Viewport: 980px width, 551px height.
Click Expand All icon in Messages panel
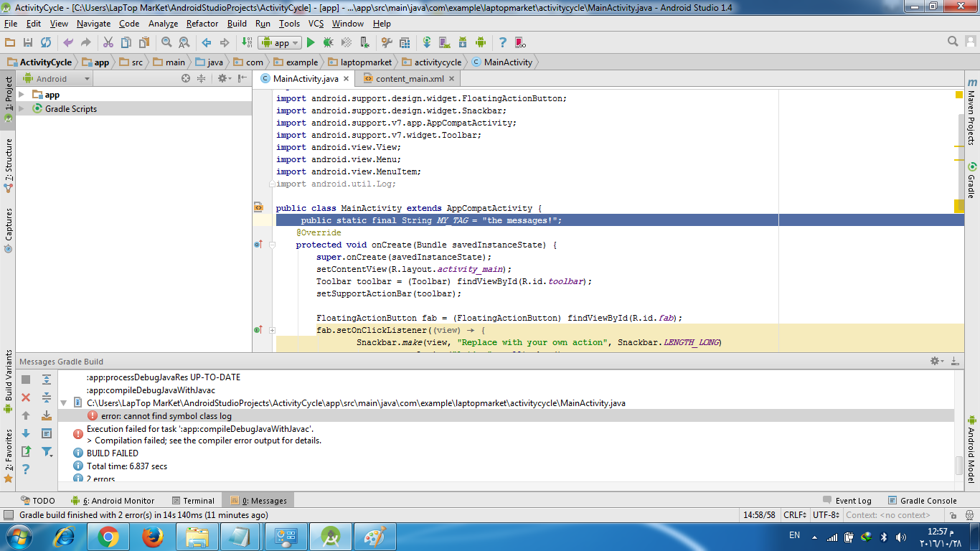pyautogui.click(x=47, y=380)
